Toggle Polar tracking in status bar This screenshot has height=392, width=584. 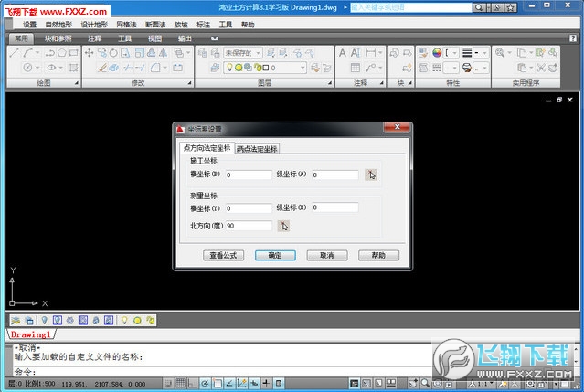click(205, 384)
